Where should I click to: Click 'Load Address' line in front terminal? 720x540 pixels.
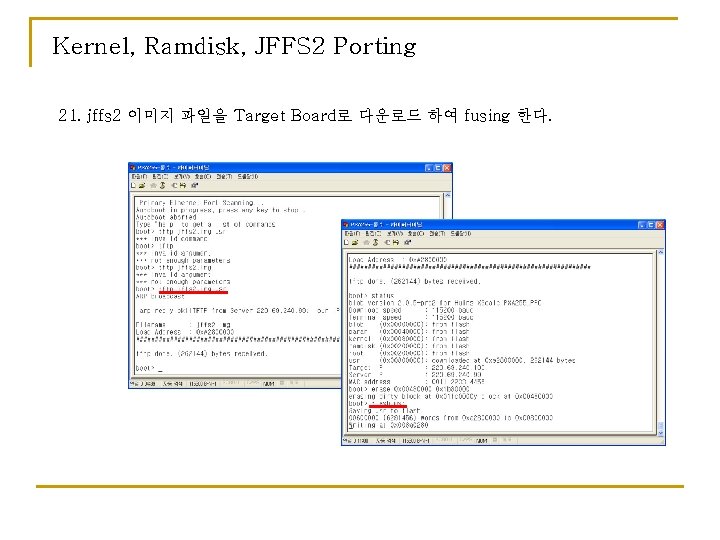click(x=398, y=260)
